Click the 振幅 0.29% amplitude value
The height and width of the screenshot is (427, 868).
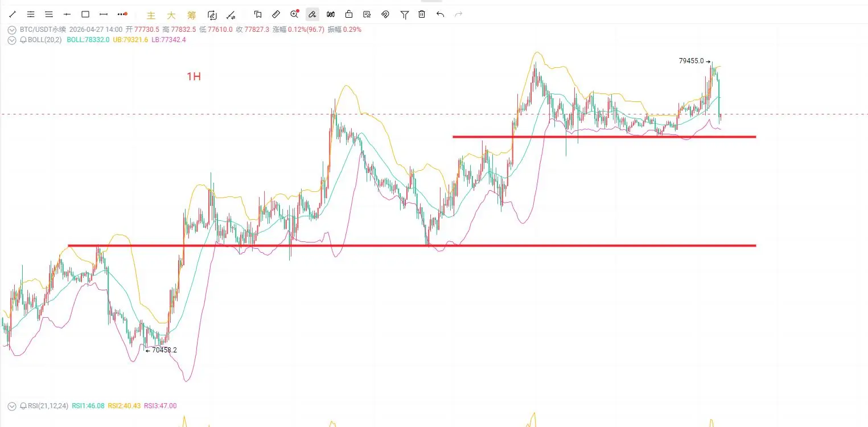coord(344,30)
